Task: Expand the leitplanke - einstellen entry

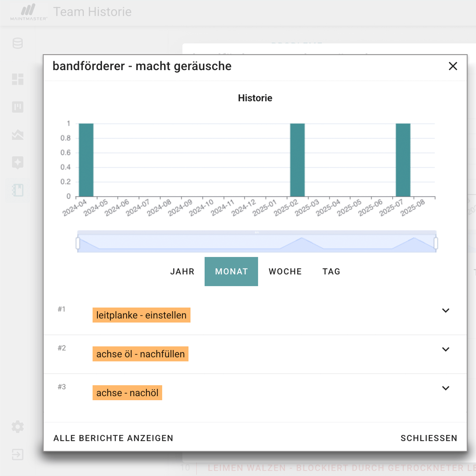Action: [x=446, y=310]
